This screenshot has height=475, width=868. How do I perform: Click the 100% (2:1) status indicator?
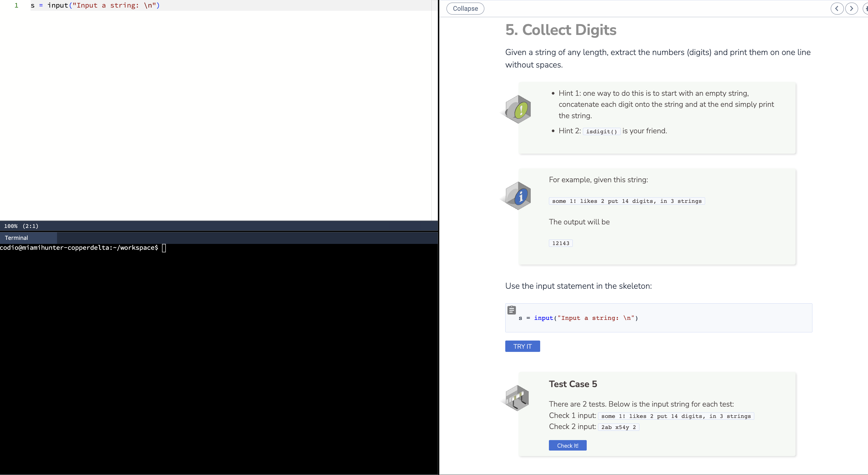pos(21,226)
